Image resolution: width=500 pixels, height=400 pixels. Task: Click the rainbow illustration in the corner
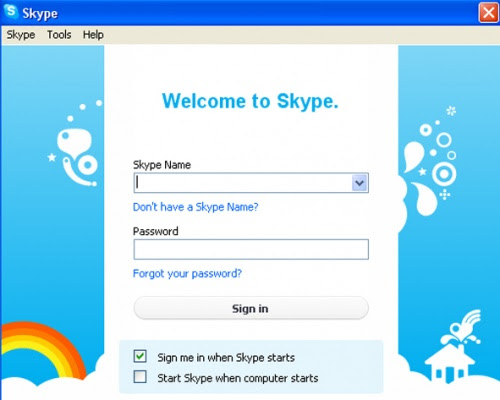[42, 350]
